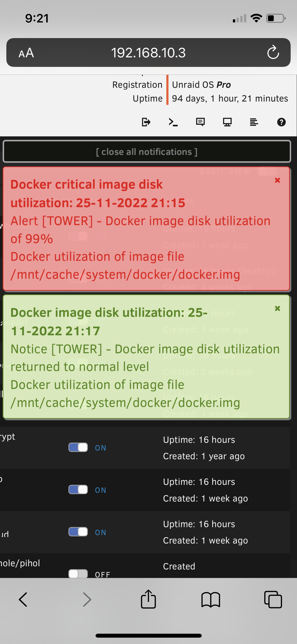Toggle the ON switch in the 'ud' row
The height and width of the screenshot is (644, 297).
coord(78,532)
